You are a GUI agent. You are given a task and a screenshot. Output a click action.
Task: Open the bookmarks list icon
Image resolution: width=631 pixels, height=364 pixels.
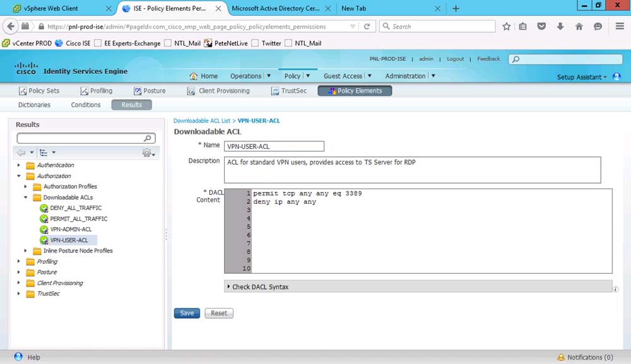[522, 26]
